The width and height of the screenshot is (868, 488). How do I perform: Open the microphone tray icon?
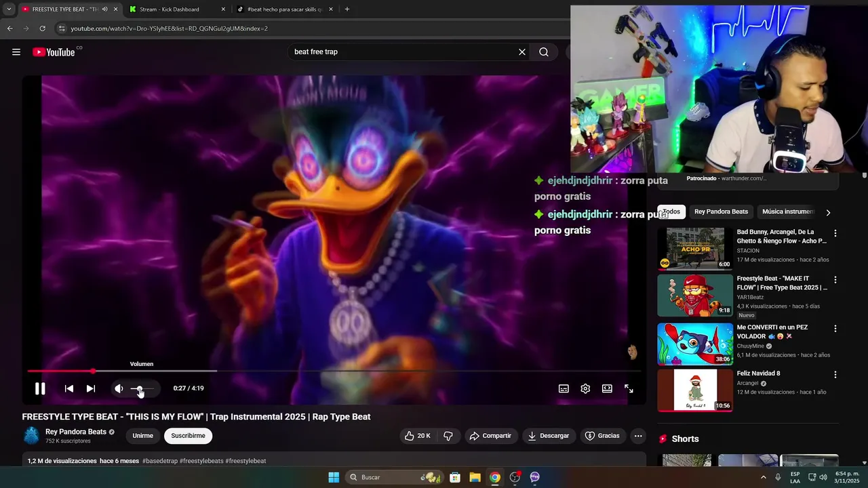tap(778, 477)
